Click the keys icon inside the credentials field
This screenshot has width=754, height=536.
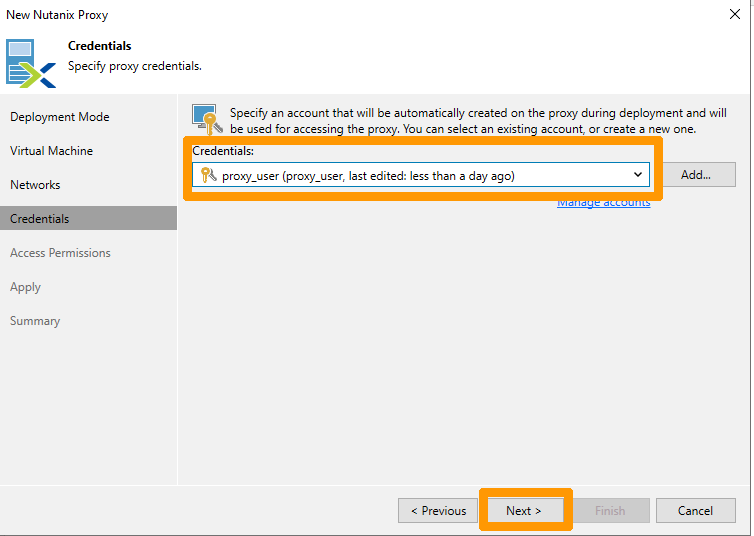click(x=208, y=175)
